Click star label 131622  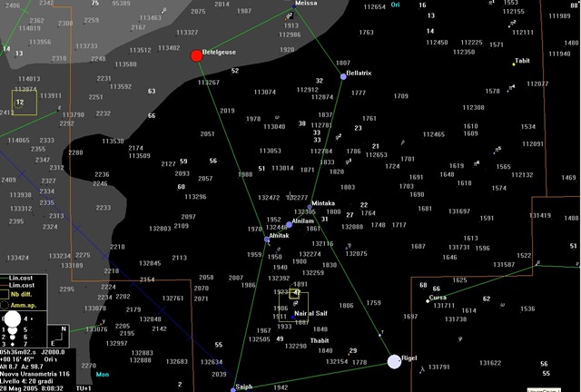coord(490,363)
